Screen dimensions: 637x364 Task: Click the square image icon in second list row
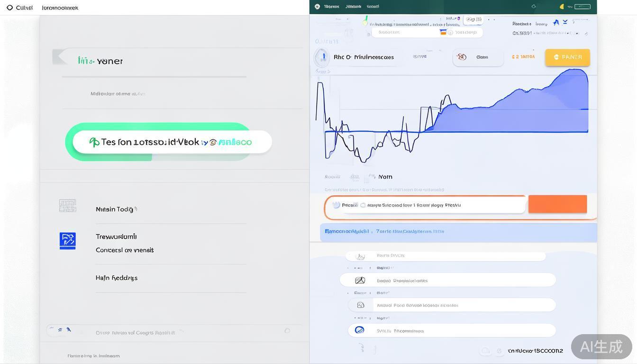(360, 280)
